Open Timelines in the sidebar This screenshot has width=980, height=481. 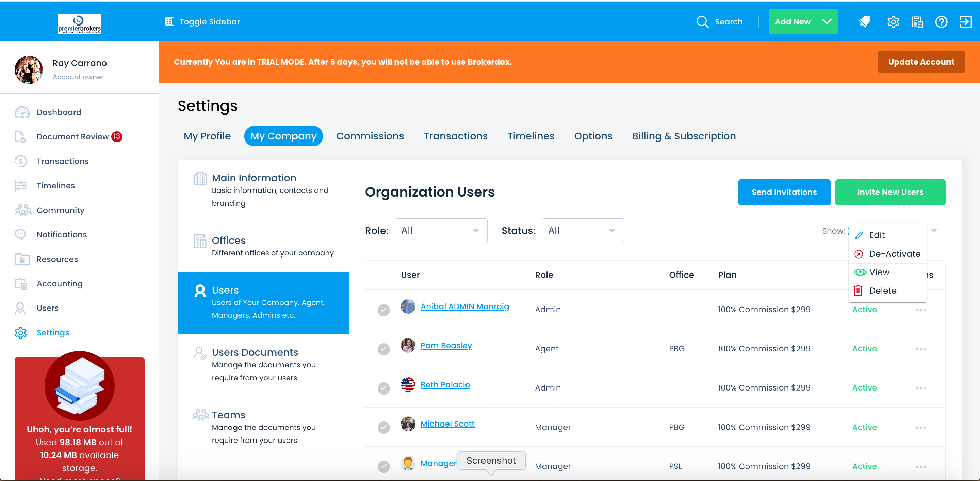coord(55,185)
